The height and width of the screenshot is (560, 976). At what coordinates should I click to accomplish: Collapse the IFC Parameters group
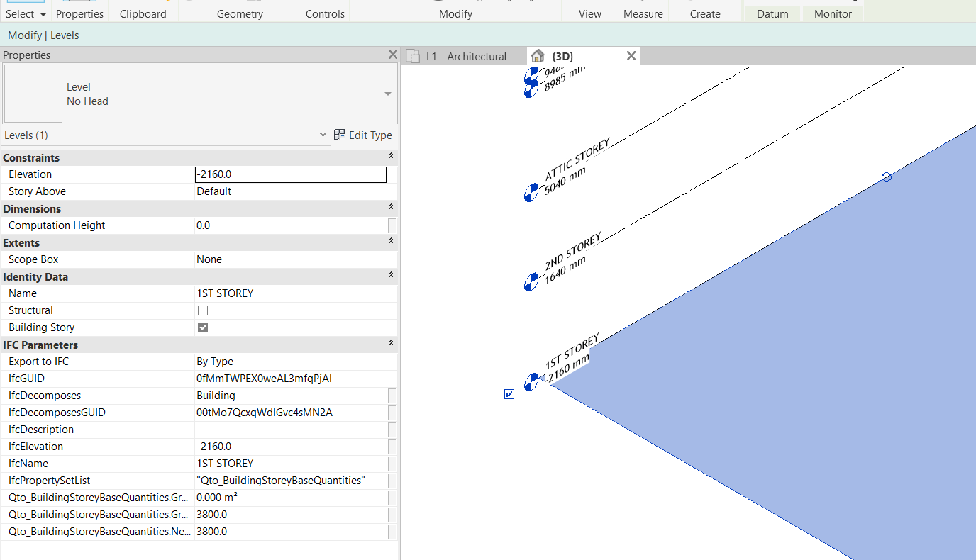[x=390, y=345]
